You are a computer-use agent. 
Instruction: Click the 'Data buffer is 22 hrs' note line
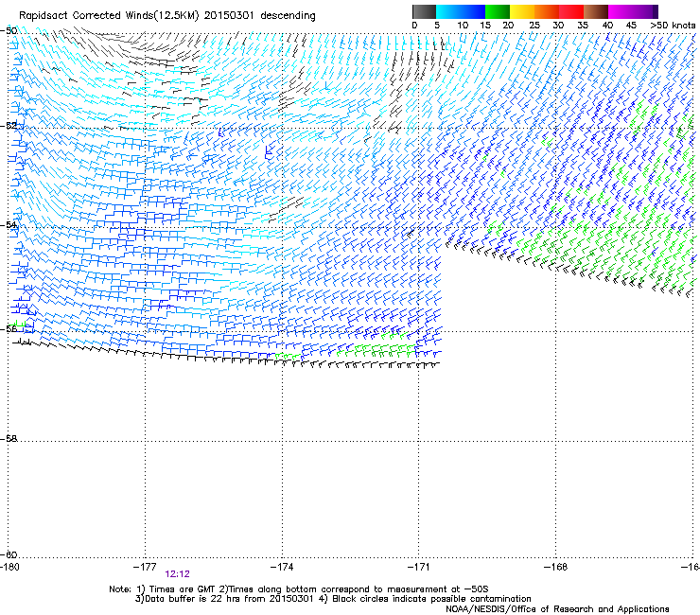(333, 599)
